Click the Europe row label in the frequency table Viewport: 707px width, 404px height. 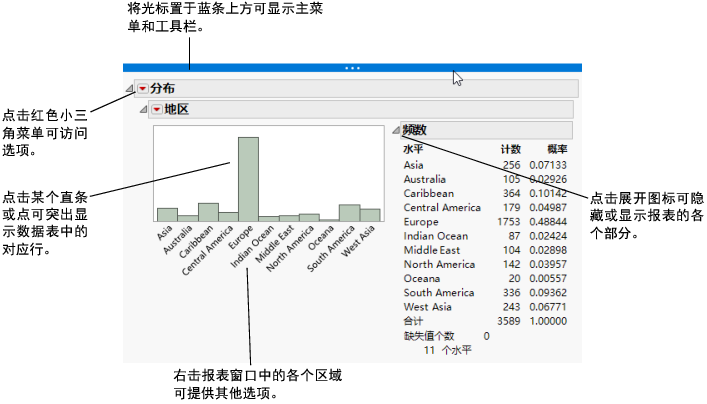point(421,222)
